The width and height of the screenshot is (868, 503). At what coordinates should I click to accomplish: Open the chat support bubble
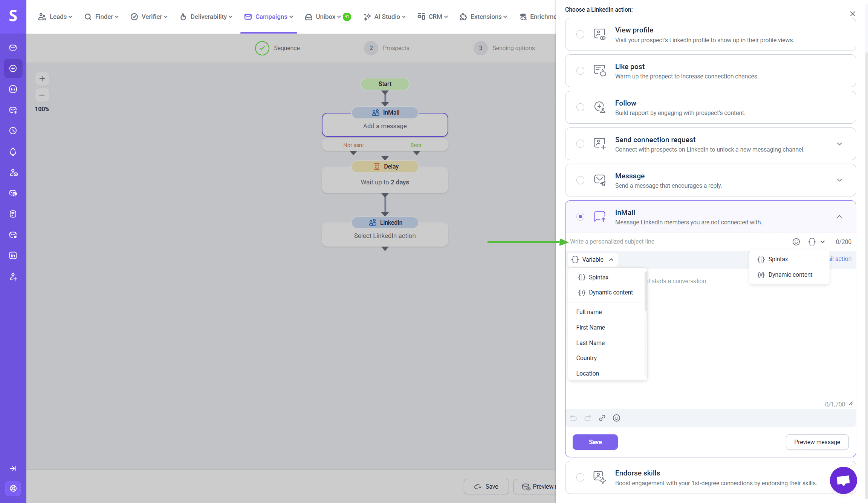pos(843,480)
